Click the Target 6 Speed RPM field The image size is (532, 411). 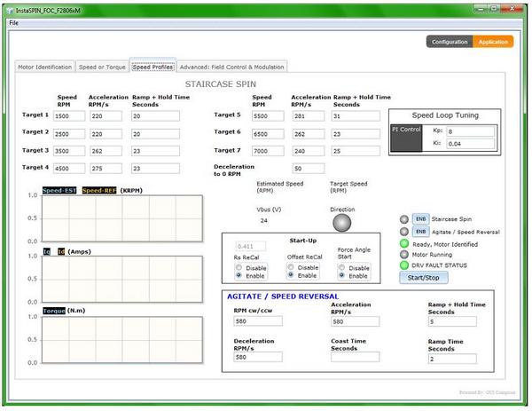click(268, 134)
